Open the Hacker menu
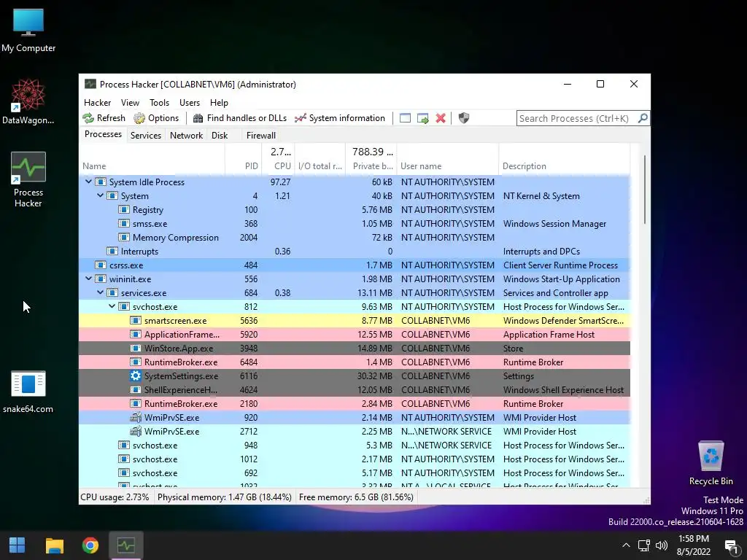Viewport: 747px width, 560px height. tap(97, 102)
